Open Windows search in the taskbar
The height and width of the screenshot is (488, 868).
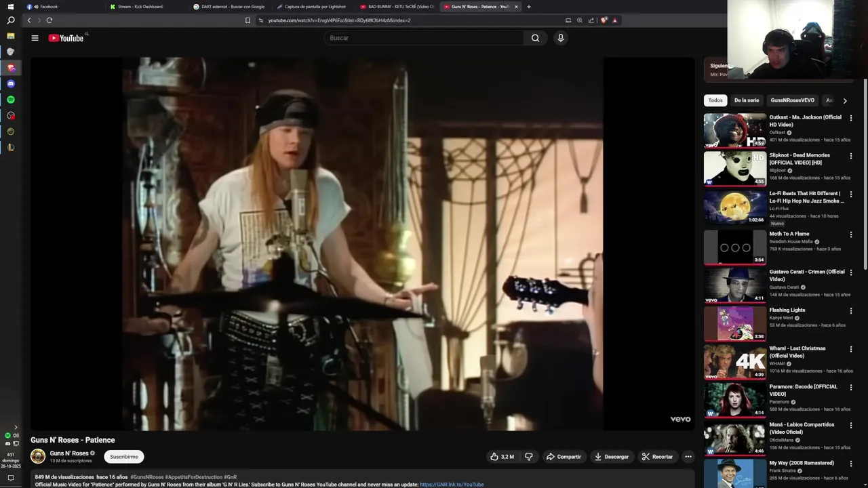click(10, 20)
